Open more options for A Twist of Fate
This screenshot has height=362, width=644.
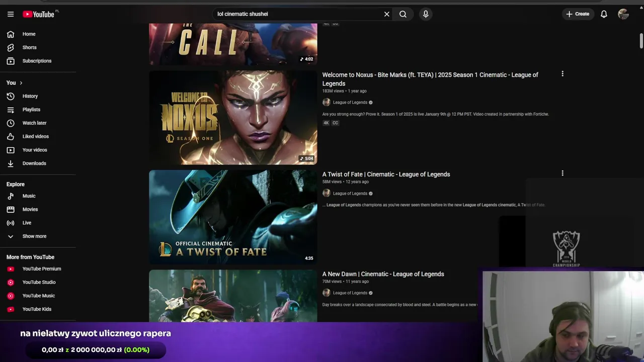562,173
